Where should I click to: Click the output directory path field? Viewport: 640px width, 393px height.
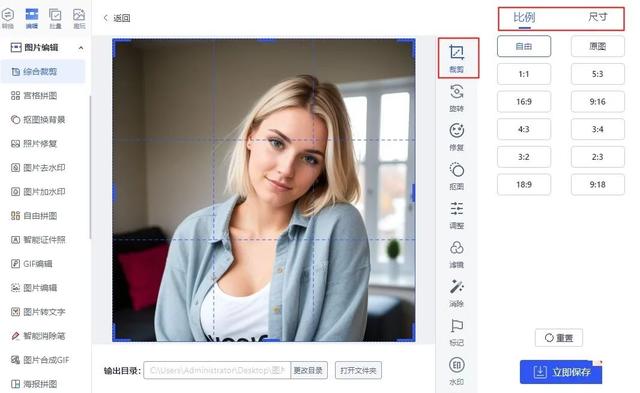coord(217,370)
